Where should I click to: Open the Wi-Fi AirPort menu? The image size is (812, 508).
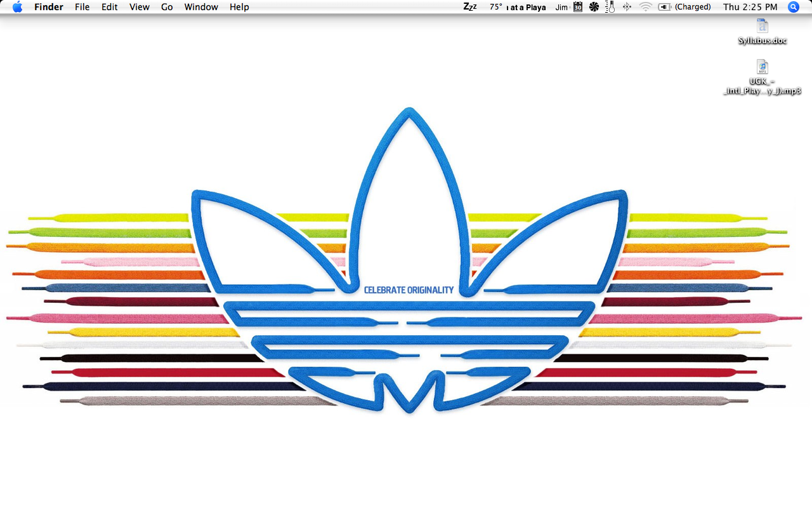(646, 7)
